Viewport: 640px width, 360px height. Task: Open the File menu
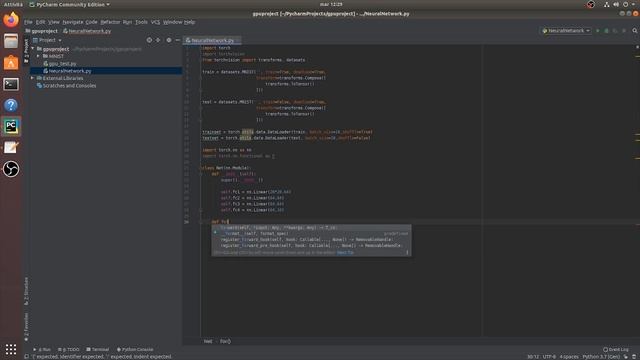[x=28, y=22]
